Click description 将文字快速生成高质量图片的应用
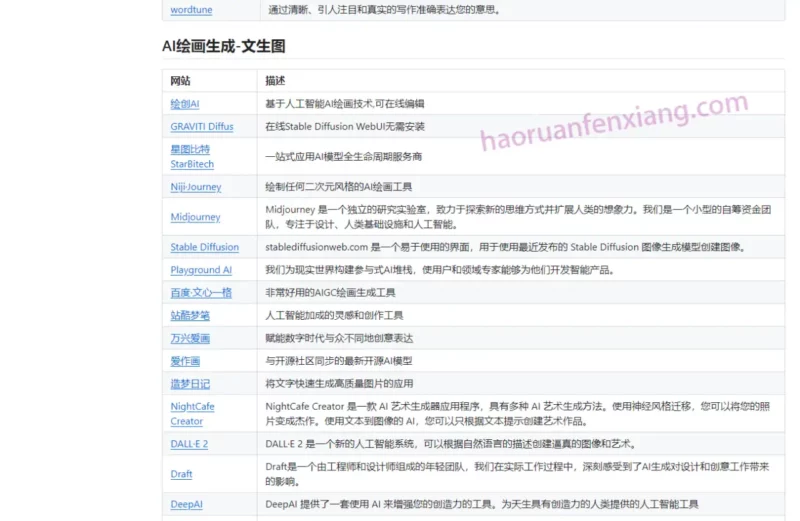 [x=339, y=384]
